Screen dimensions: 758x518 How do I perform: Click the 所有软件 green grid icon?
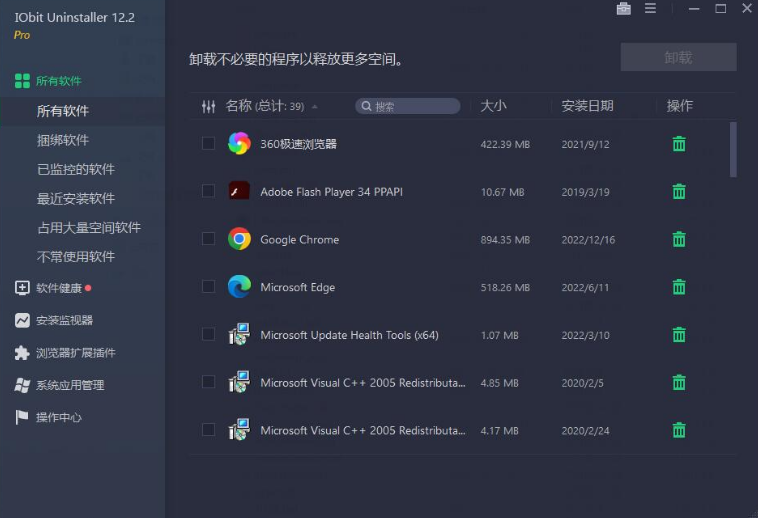tap(22, 81)
